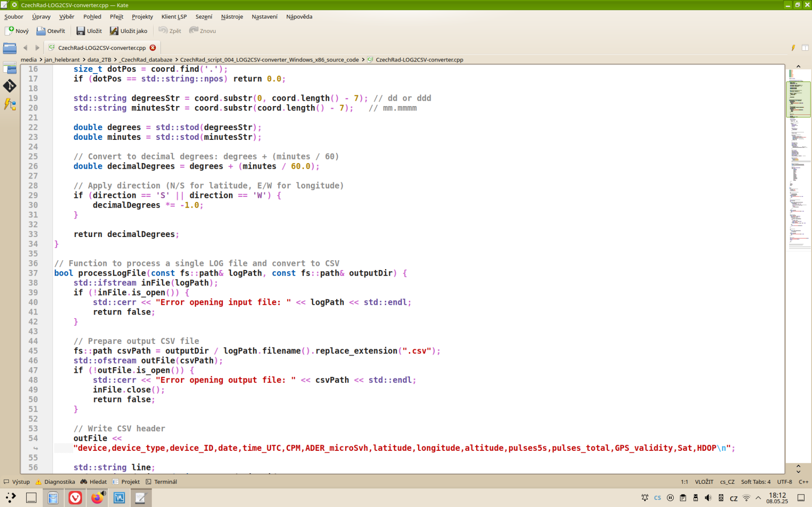Click the 'return decimalDegrees' statement
The image size is (812, 507).
(126, 234)
